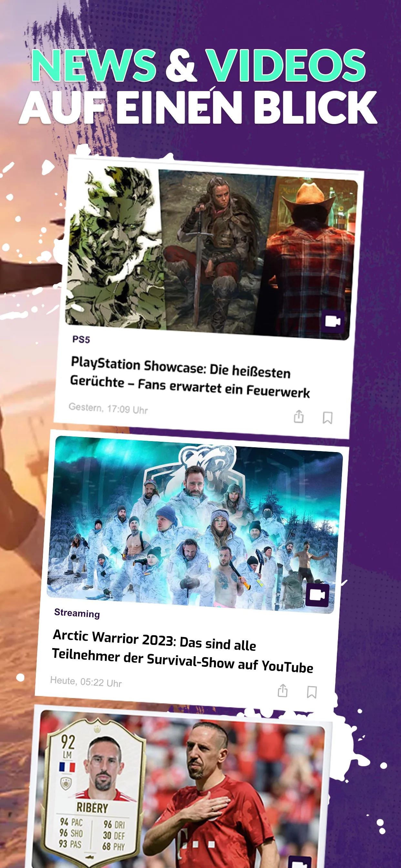Select timestamp 'Heute, 05:22 Uhr'
The width and height of the screenshot is (401, 868).
[86, 682]
